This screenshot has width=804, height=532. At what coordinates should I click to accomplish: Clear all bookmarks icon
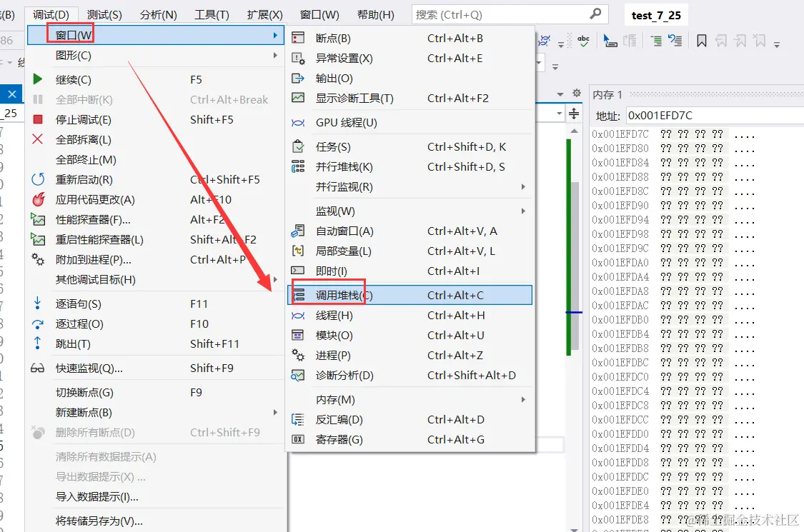760,41
